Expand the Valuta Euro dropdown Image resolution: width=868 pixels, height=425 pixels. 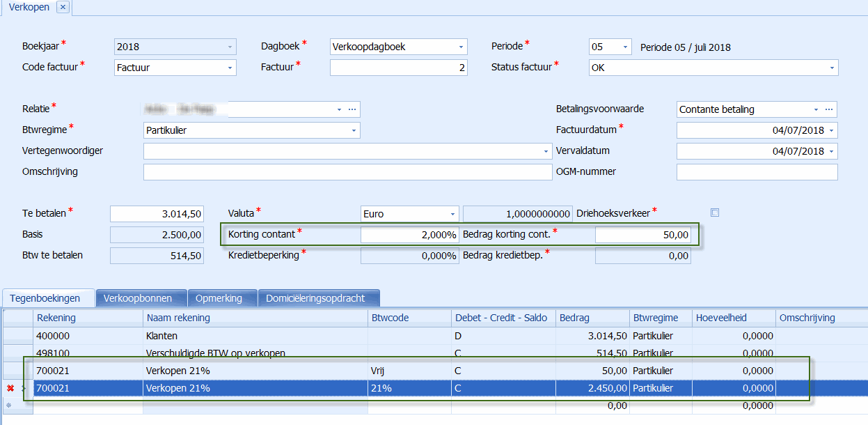pyautogui.click(x=452, y=214)
